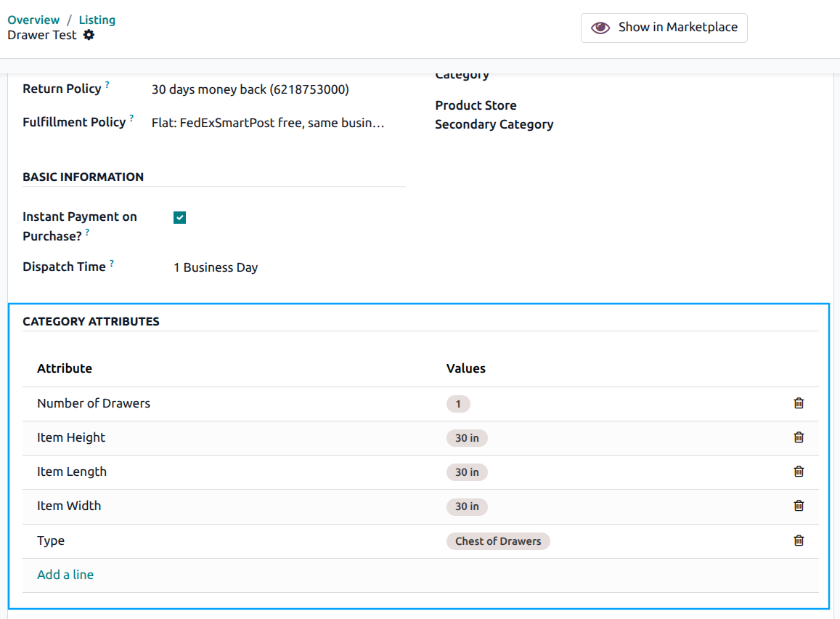Screen dimensions: 840x619
Task: Click the Basic Information section heading
Action: coord(83,177)
